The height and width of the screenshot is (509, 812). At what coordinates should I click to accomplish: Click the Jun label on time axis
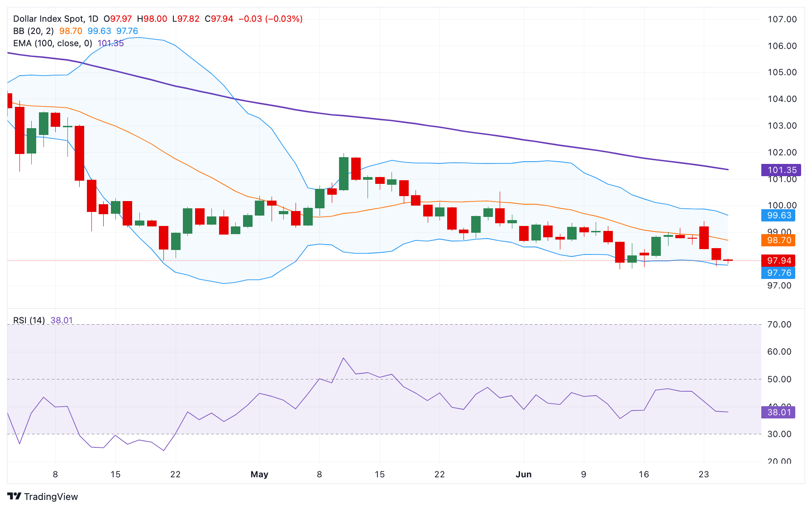pyautogui.click(x=524, y=474)
